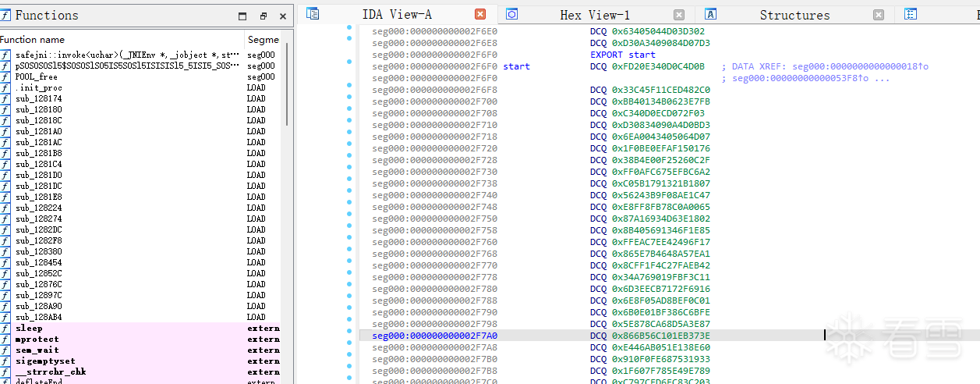The image size is (980, 384).
Task: Click function icon beside sleep
Action: pyautogui.click(x=5, y=329)
